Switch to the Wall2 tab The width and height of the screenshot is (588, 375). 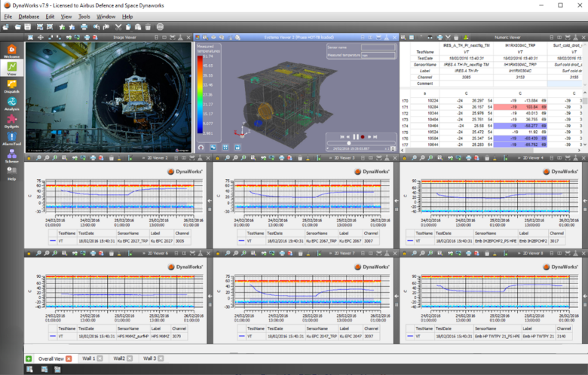click(x=119, y=358)
